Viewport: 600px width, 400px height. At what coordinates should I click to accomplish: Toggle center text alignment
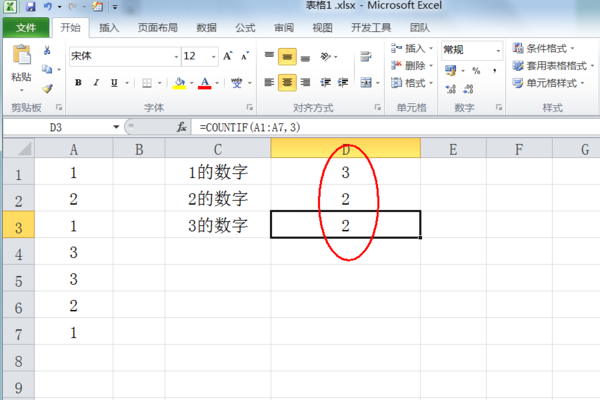pos(287,82)
